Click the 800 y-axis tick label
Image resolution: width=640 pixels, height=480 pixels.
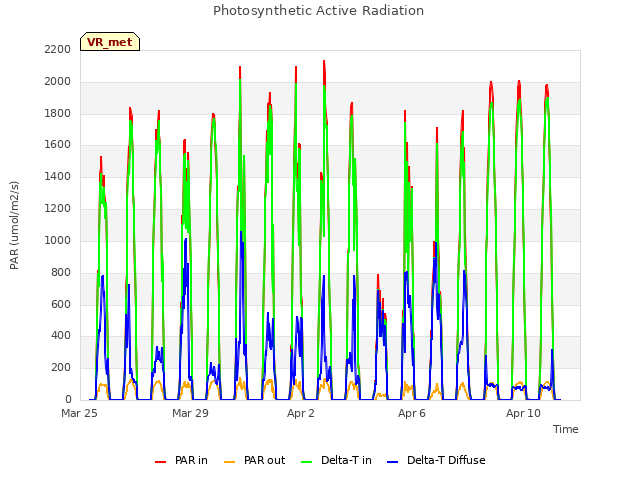pos(61,272)
